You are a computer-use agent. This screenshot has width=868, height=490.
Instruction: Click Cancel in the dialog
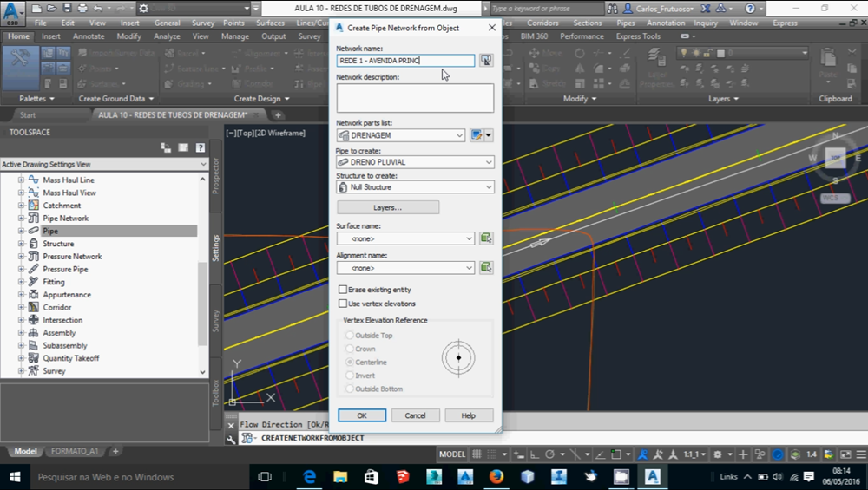coord(415,415)
